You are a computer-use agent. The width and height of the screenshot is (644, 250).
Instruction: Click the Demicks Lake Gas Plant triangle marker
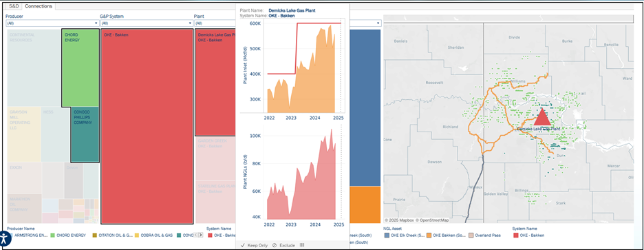pos(542,117)
